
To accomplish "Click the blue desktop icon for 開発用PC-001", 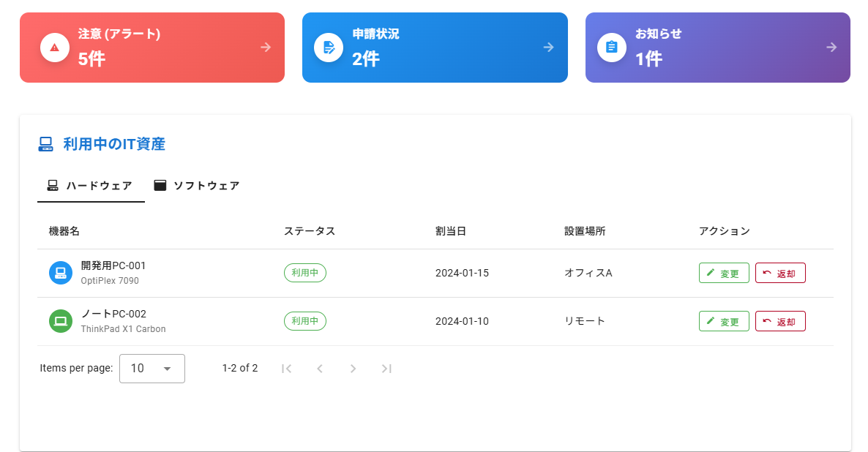I will coord(61,273).
